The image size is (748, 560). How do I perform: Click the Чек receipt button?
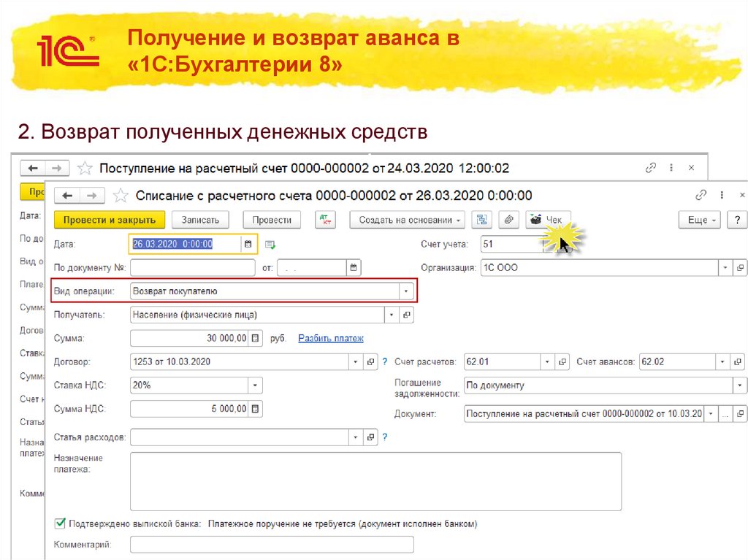(548, 220)
